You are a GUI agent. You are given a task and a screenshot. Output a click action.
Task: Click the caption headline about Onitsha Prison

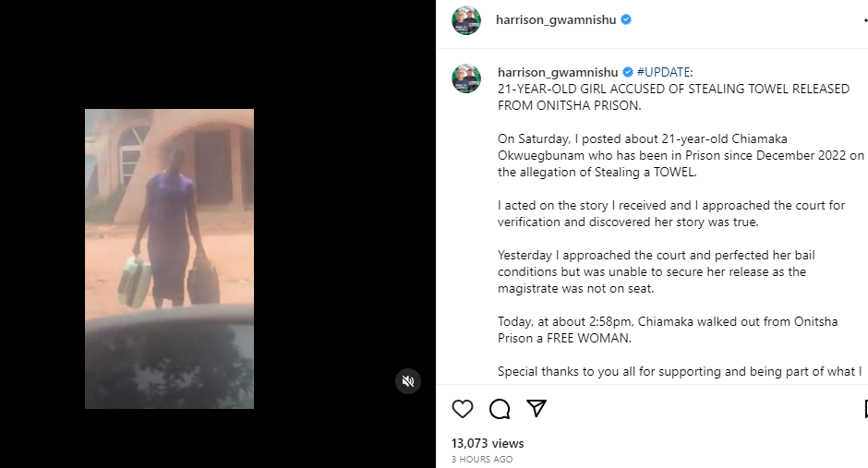point(673,97)
